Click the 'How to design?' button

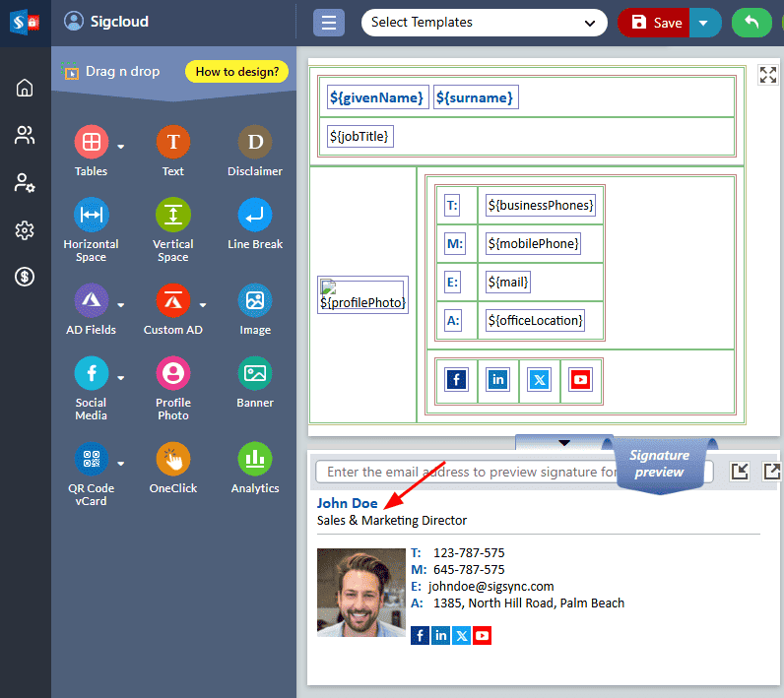point(236,71)
